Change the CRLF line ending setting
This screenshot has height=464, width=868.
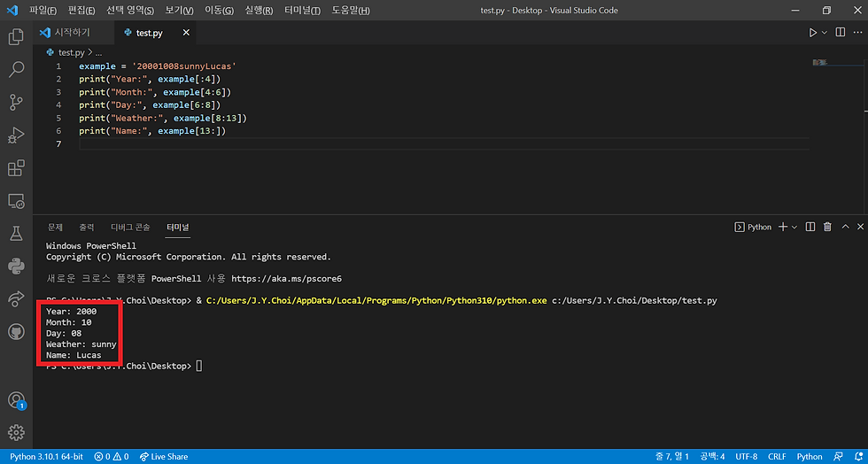click(x=777, y=457)
